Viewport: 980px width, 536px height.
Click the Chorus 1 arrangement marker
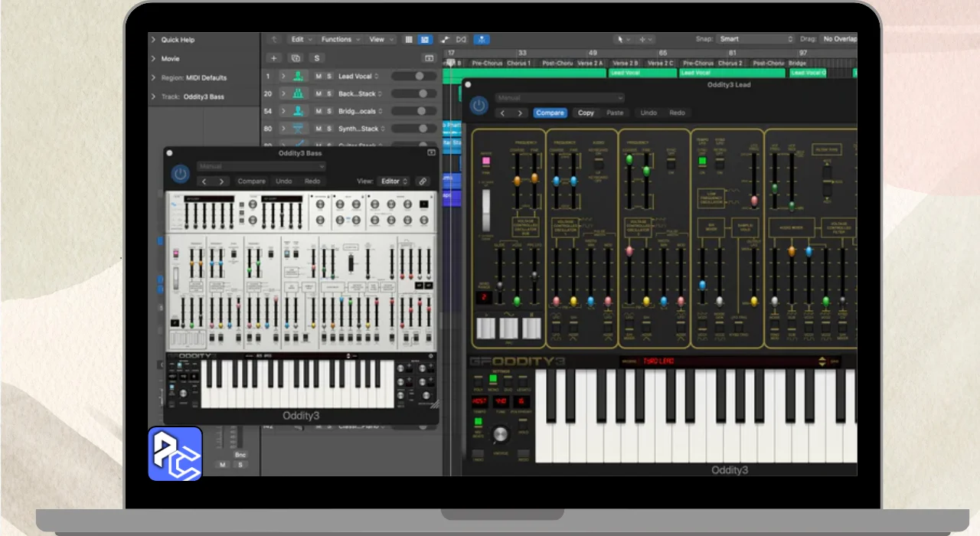(518, 63)
